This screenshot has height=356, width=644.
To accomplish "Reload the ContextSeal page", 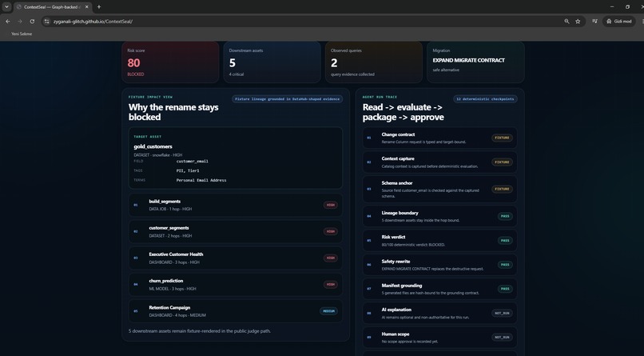I will (x=32, y=22).
